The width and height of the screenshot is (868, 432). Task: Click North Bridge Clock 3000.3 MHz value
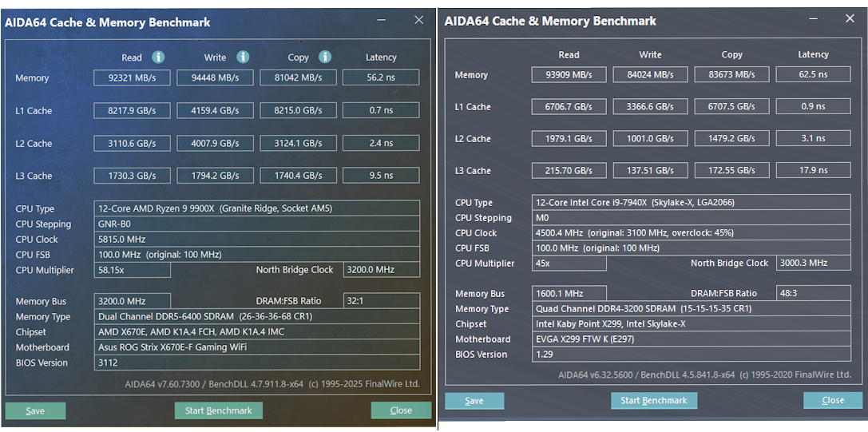click(x=814, y=263)
